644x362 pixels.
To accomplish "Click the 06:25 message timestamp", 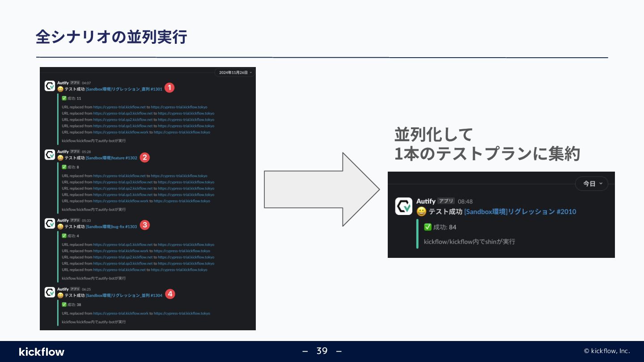I will pos(86,290).
